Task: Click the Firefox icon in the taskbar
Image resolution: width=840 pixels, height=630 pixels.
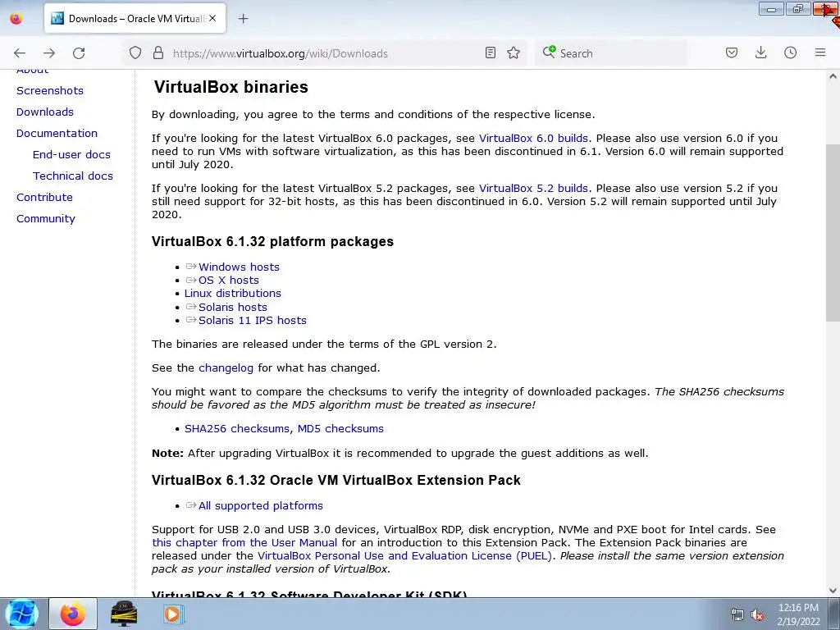Action: click(73, 614)
